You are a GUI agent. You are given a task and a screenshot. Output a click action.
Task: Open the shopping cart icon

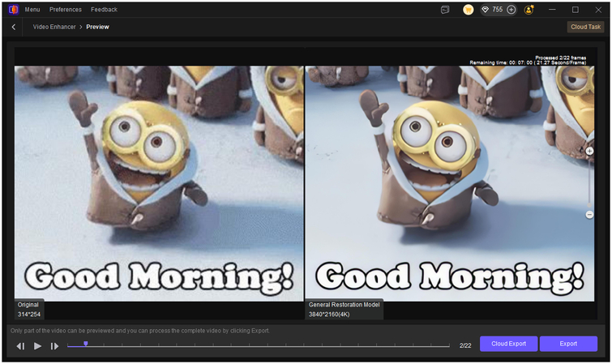[x=468, y=10]
